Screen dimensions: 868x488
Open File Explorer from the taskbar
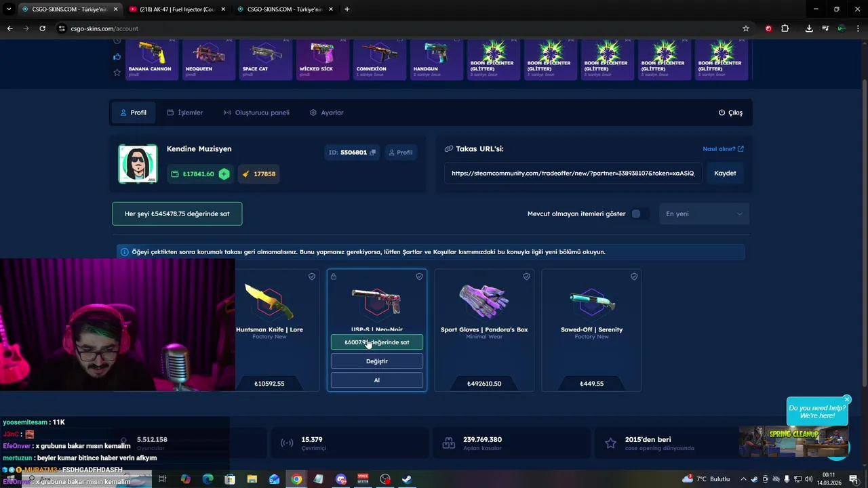(252, 479)
